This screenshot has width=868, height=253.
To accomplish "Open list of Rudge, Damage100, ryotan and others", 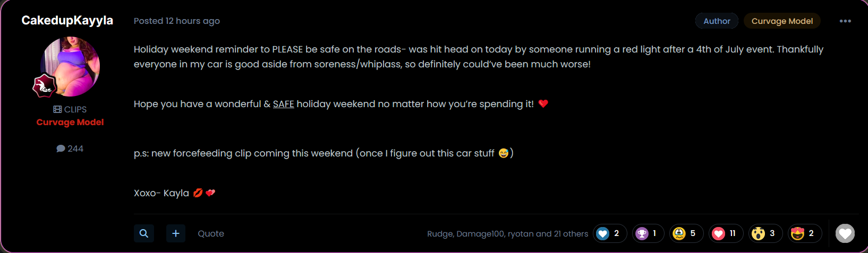I will coord(507,234).
